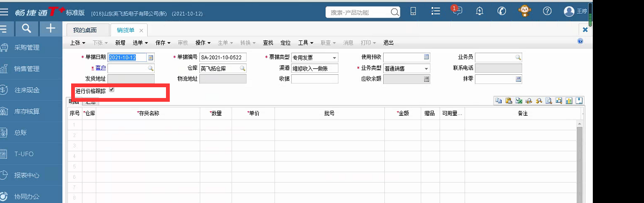Click the telephone service icon in header

point(502,11)
